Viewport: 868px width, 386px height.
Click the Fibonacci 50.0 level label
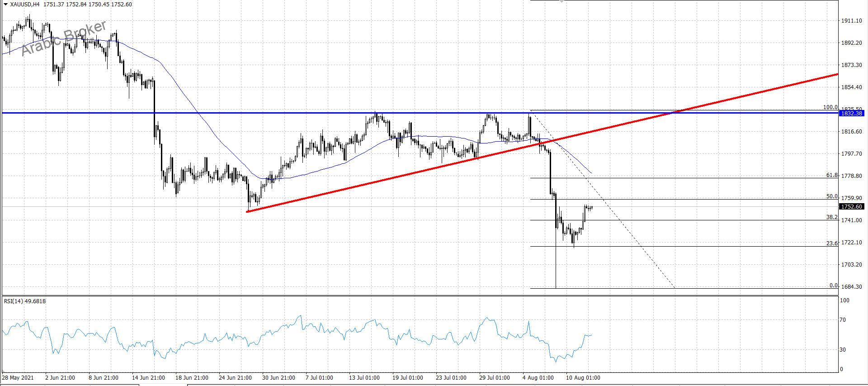pos(832,196)
